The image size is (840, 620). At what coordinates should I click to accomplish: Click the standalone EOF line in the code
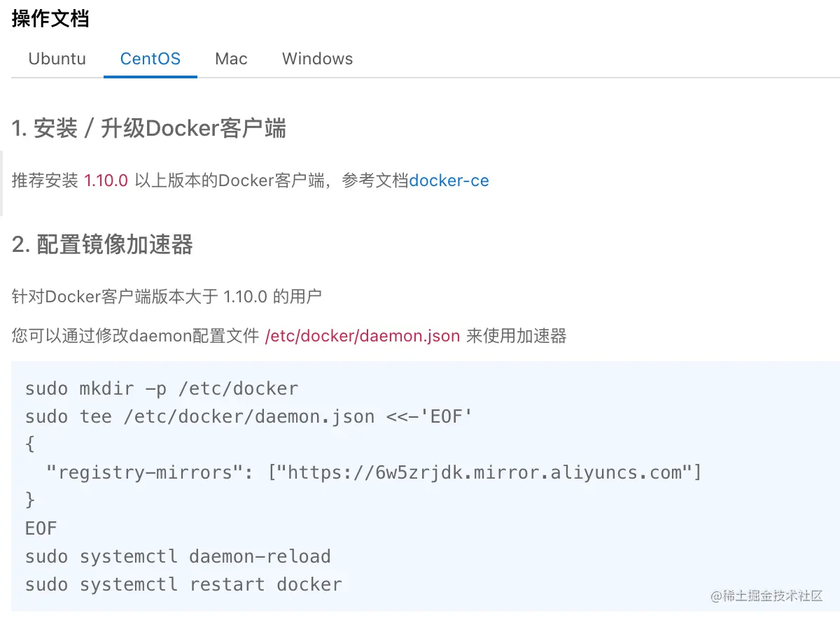pyautogui.click(x=41, y=528)
